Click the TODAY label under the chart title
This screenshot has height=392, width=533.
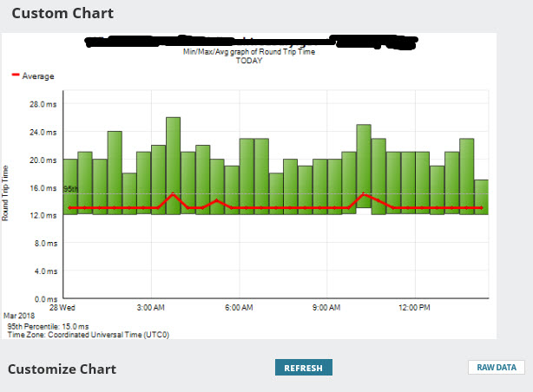click(x=249, y=61)
